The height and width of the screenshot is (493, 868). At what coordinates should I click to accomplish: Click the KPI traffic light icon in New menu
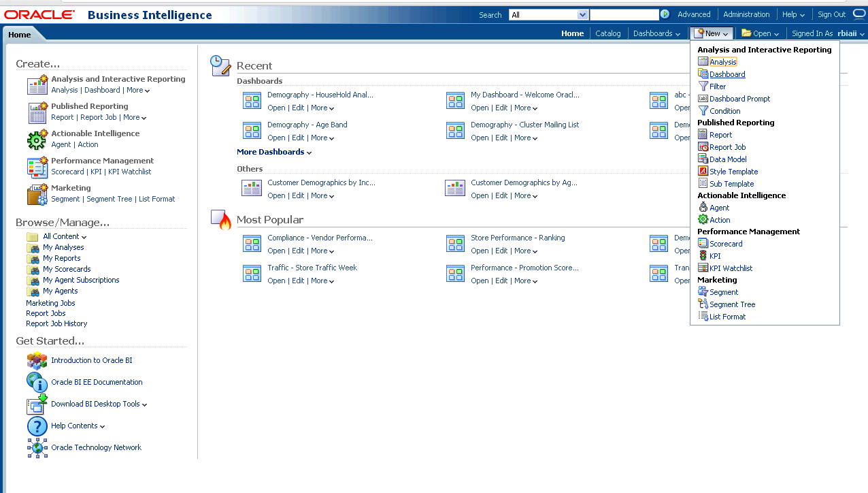click(703, 256)
